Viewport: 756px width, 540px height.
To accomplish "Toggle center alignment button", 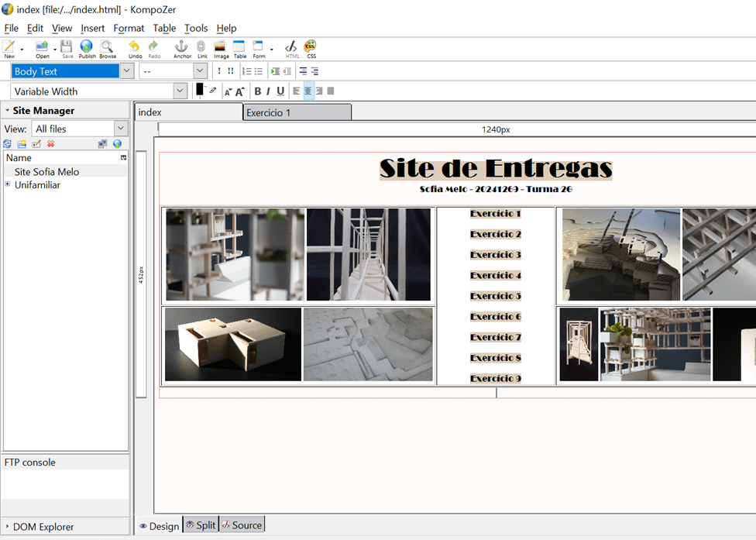I will (x=308, y=91).
